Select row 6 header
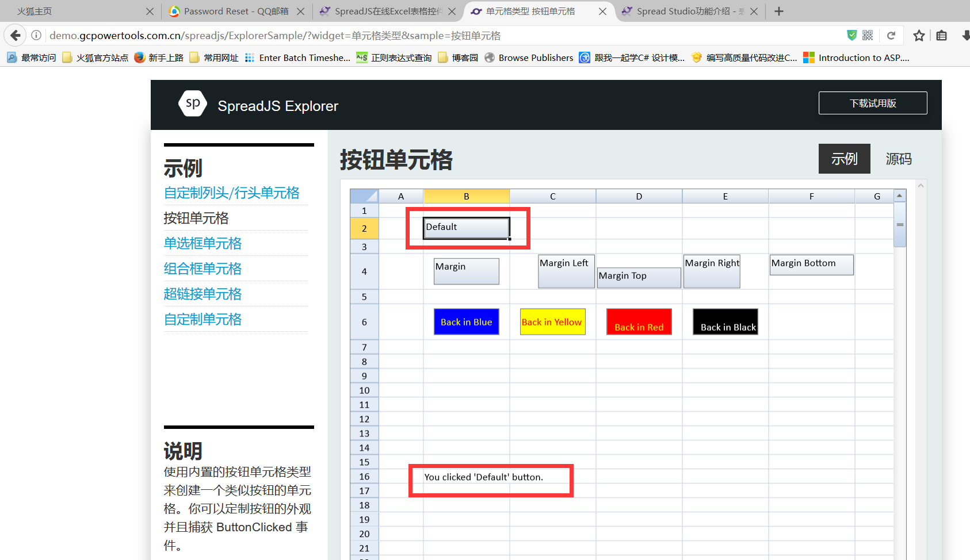This screenshot has width=970, height=560. 364,322
